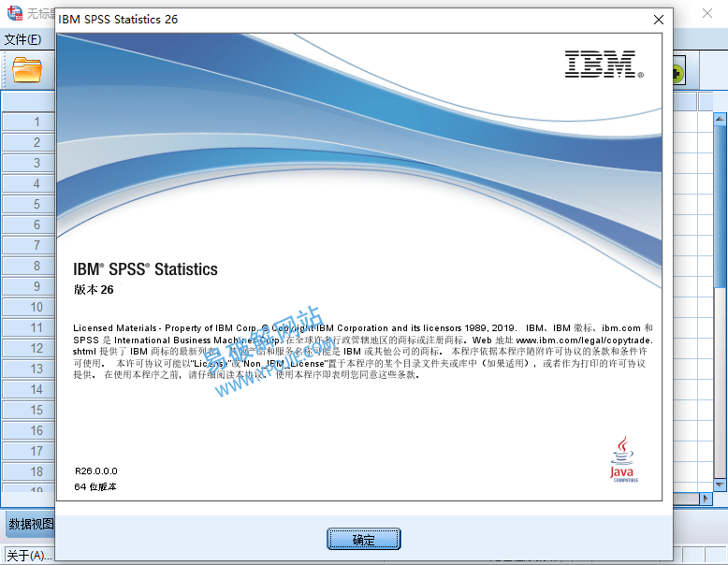Select row header 13 in data grid

[x=29, y=369]
